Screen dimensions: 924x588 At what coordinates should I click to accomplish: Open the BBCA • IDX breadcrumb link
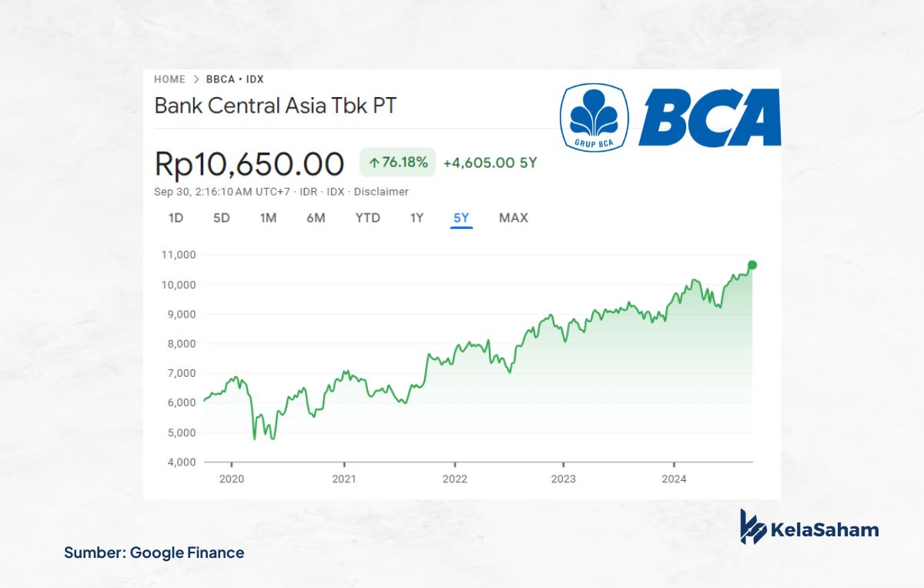click(235, 79)
